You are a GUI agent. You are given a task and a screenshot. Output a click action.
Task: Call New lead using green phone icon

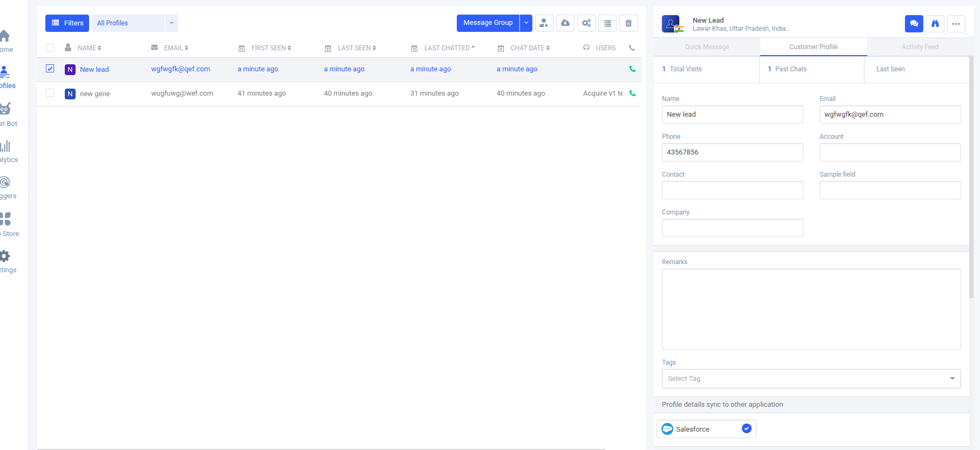pyautogui.click(x=632, y=69)
